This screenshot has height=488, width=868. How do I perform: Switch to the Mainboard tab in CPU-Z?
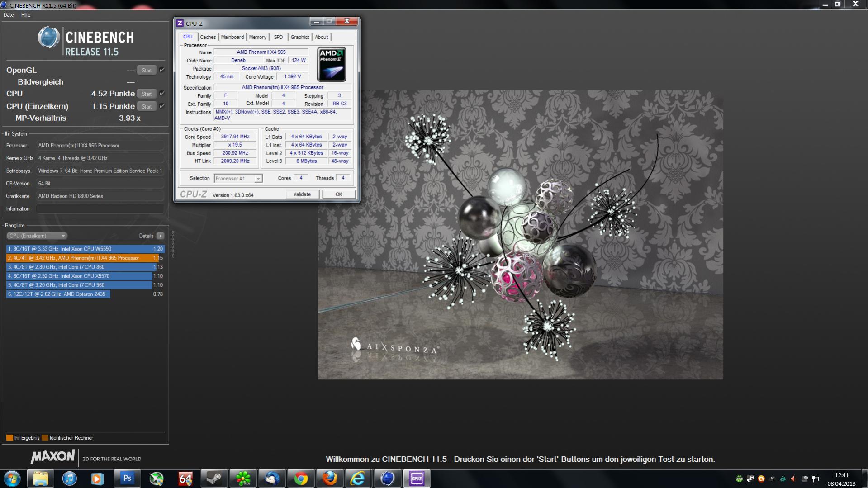[x=232, y=37]
